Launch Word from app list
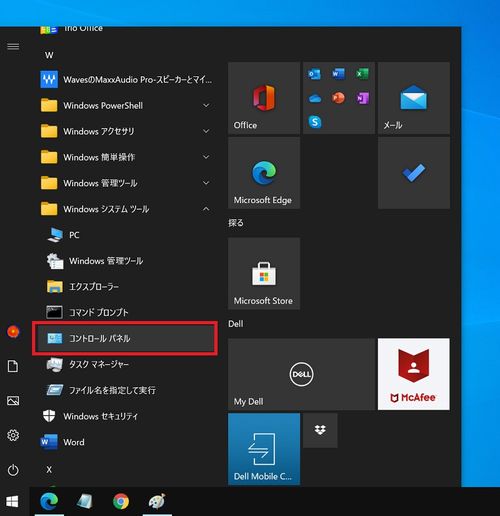The width and height of the screenshot is (500, 516). pyautogui.click(x=126, y=442)
